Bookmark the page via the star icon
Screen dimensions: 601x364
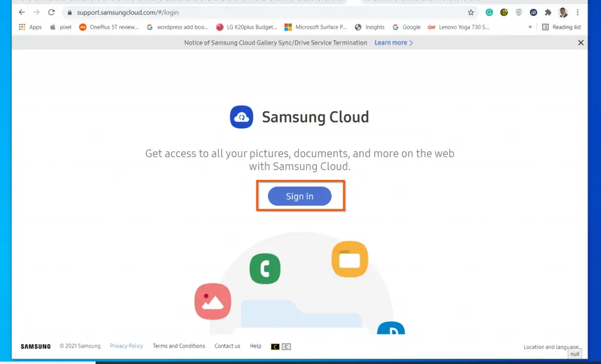coord(470,12)
